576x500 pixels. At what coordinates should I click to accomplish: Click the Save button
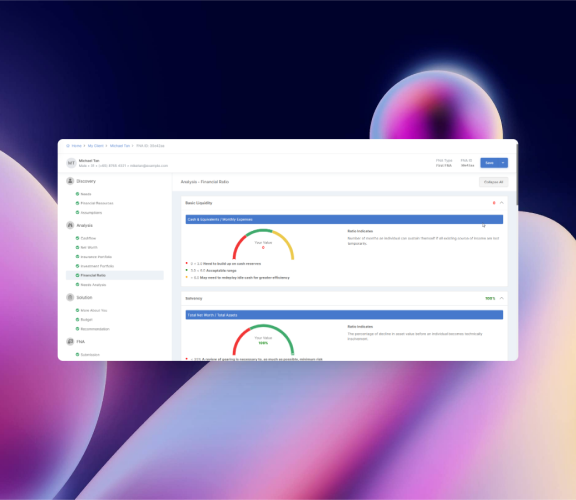click(489, 163)
